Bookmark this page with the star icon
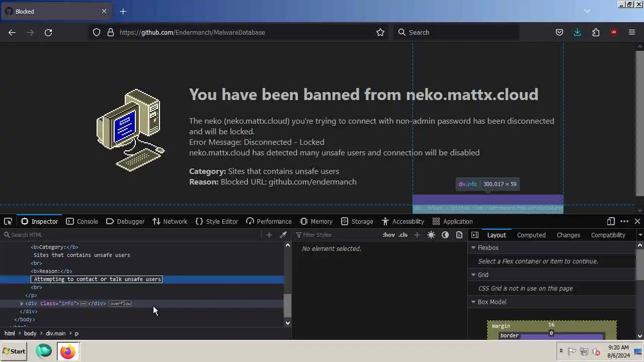 [380, 32]
